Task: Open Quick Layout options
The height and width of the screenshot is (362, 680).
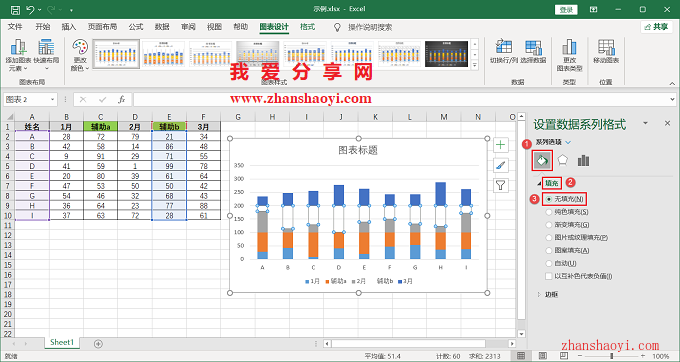Action: click(x=46, y=55)
